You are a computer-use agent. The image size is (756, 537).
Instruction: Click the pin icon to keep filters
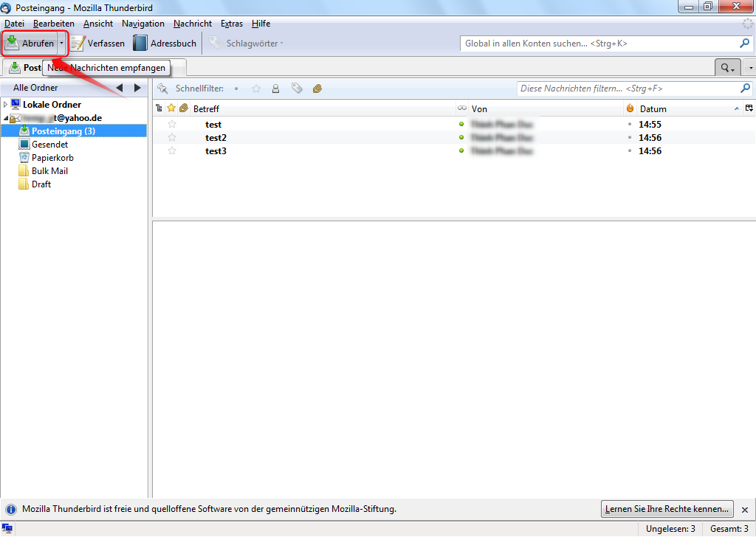pyautogui.click(x=162, y=89)
